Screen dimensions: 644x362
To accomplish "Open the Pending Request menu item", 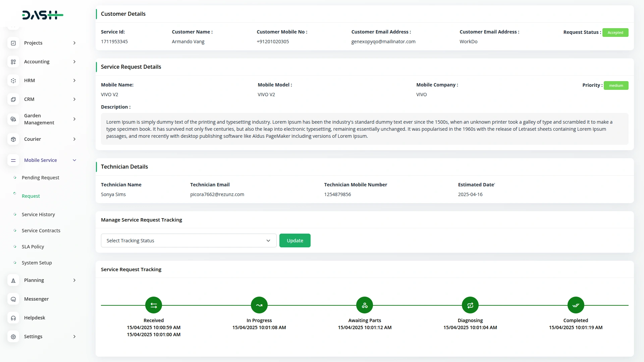I will (40, 178).
